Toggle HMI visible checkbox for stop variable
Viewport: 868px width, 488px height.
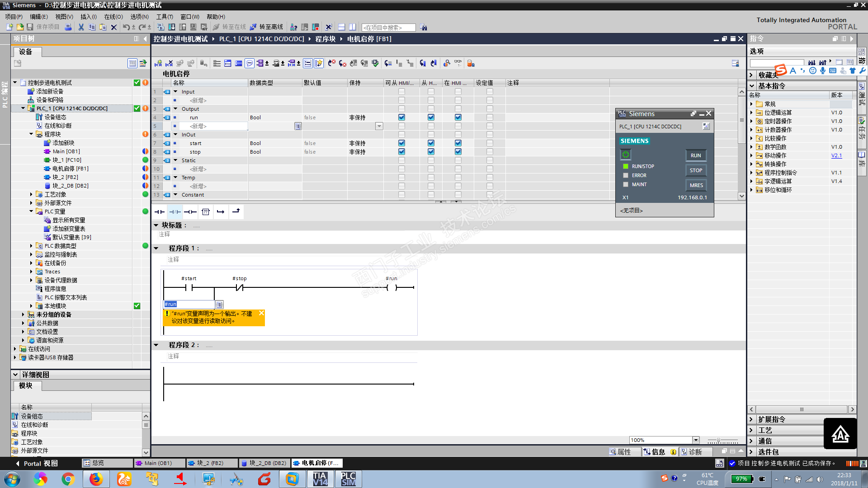click(458, 152)
